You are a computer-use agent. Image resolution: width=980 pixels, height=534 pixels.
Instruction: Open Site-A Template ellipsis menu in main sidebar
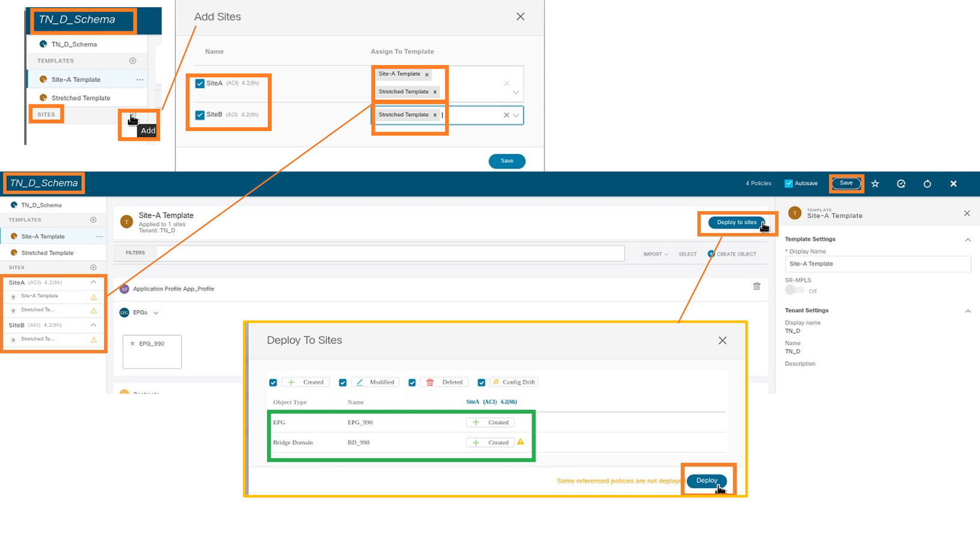[x=99, y=237]
